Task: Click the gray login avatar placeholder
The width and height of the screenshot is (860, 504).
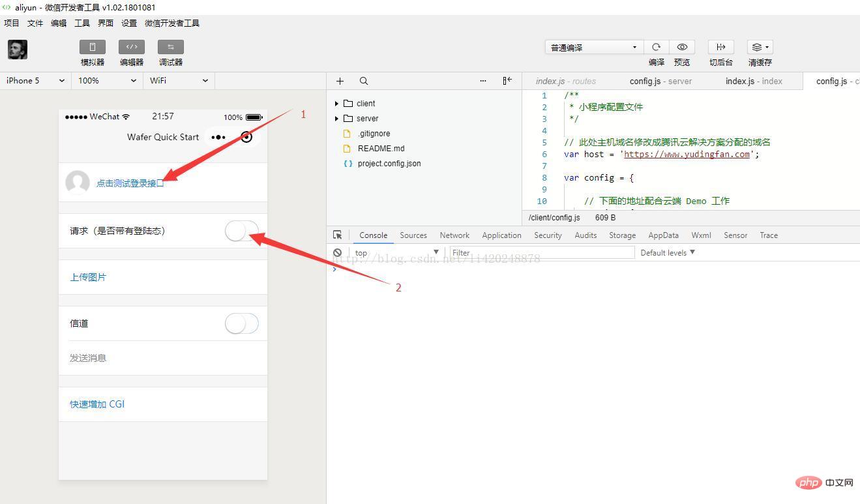Action: 78,183
